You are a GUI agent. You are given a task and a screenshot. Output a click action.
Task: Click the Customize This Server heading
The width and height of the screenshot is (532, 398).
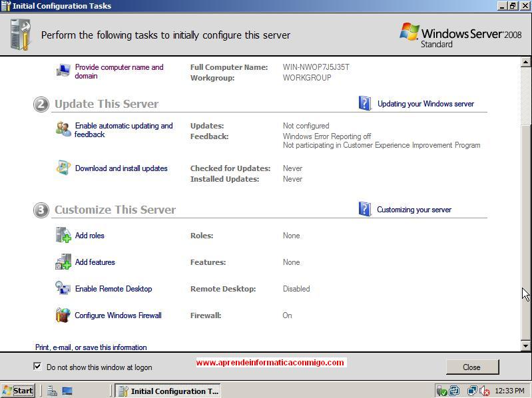[115, 210]
